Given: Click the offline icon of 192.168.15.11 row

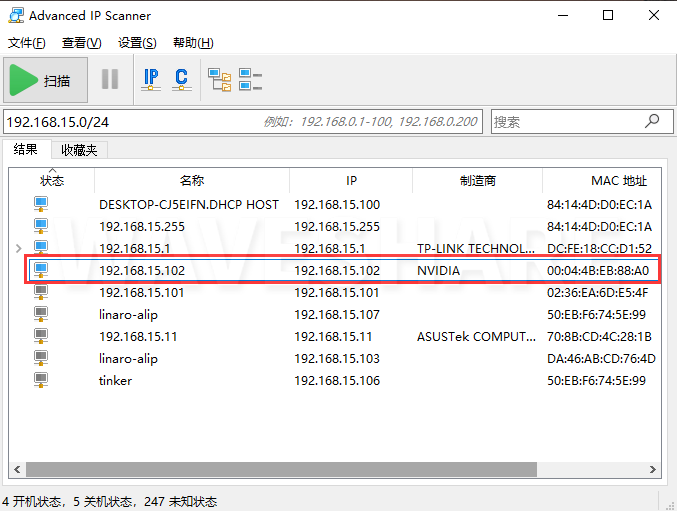Looking at the screenshot, I should [41, 336].
